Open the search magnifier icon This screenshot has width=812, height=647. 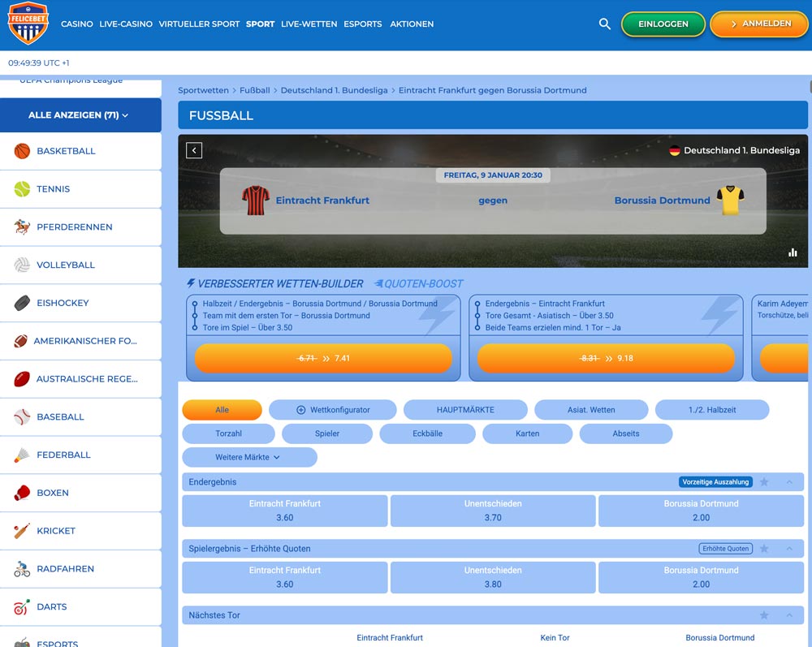pos(604,24)
